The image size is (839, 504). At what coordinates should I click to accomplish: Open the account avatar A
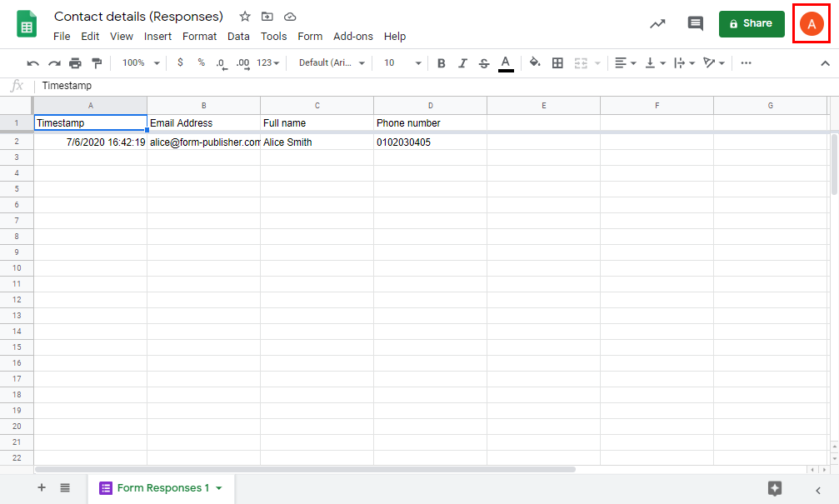[812, 24]
